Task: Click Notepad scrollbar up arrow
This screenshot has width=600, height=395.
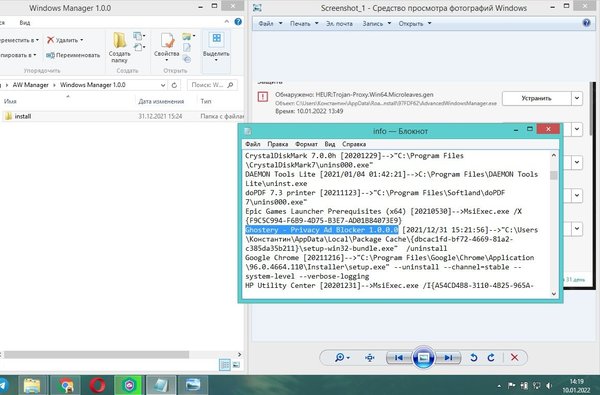Action: click(554, 155)
